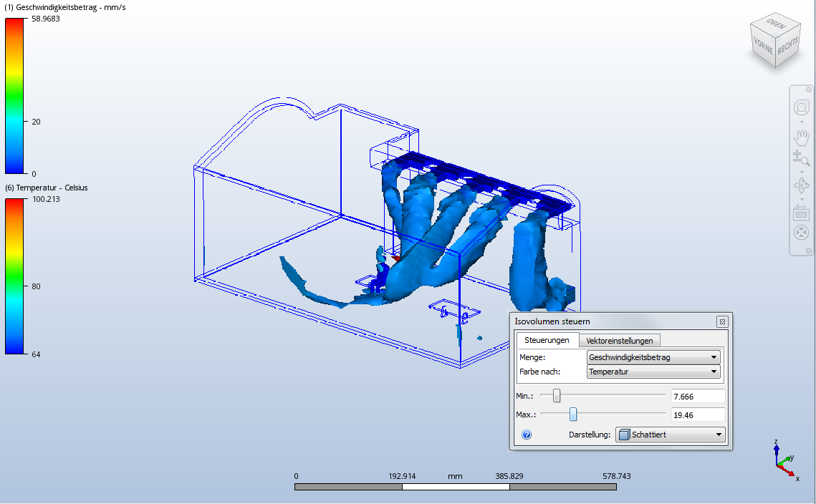Viewport: 816px width, 504px height.
Task: Click the OBEN face of the view cube
Action: point(777,24)
